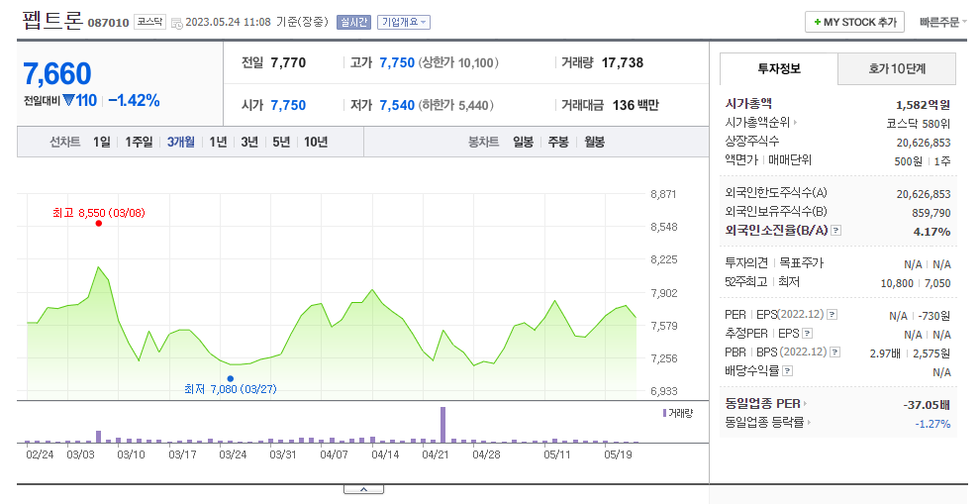Image resolution: width=980 pixels, height=504 pixels.
Task: Open the 기업개요 dropdown
Action: tap(404, 23)
